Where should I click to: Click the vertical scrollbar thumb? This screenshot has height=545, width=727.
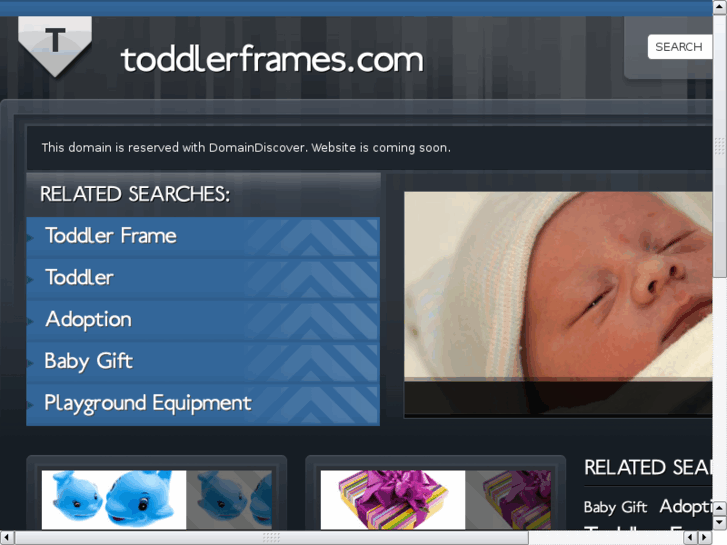pos(720,146)
